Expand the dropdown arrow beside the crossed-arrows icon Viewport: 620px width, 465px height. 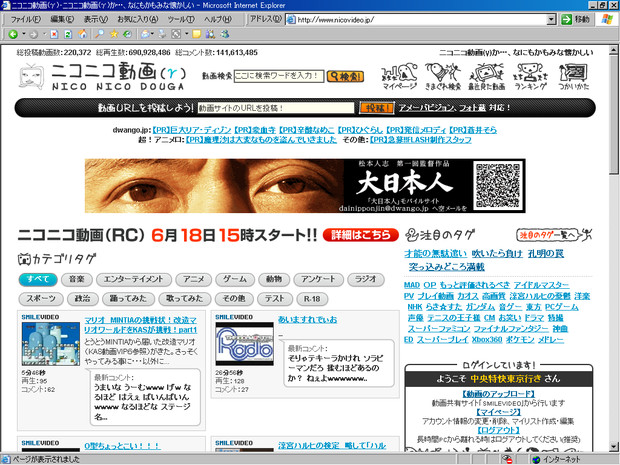(x=186, y=34)
